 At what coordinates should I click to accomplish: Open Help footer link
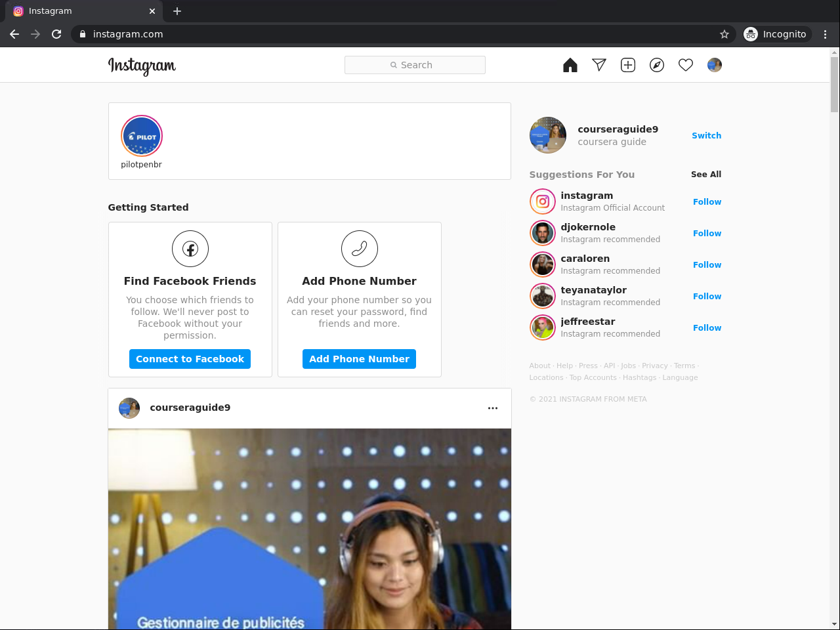click(x=565, y=366)
